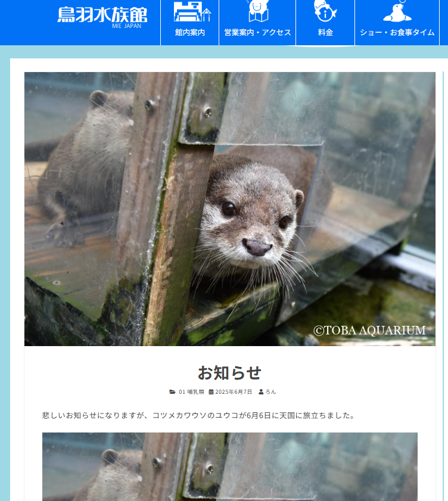
Task: Click the お知らせ article heading
Action: coord(230,372)
